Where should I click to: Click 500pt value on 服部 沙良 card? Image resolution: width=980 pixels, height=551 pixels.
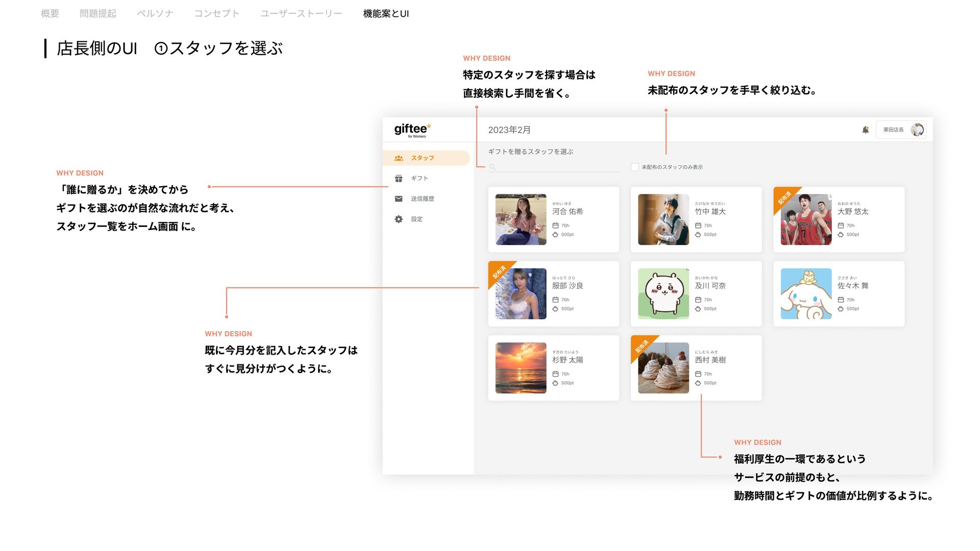click(x=568, y=309)
